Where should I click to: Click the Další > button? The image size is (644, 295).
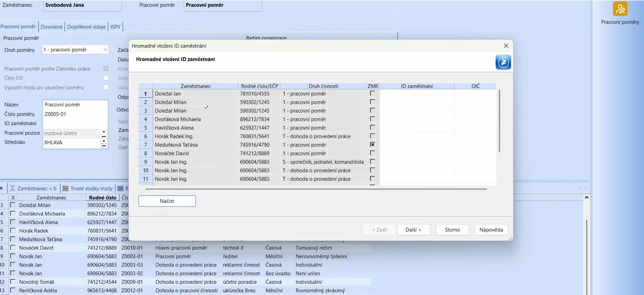[413, 230]
